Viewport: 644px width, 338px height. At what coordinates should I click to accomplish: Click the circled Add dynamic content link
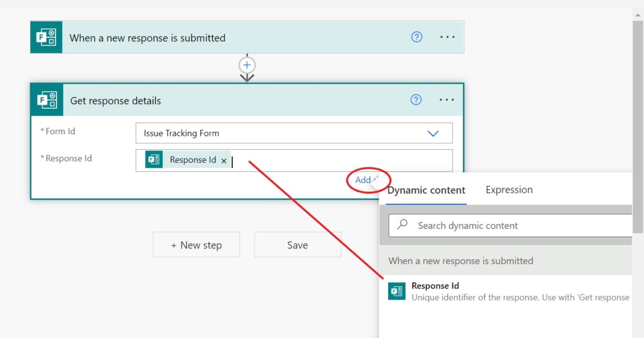pyautogui.click(x=363, y=180)
